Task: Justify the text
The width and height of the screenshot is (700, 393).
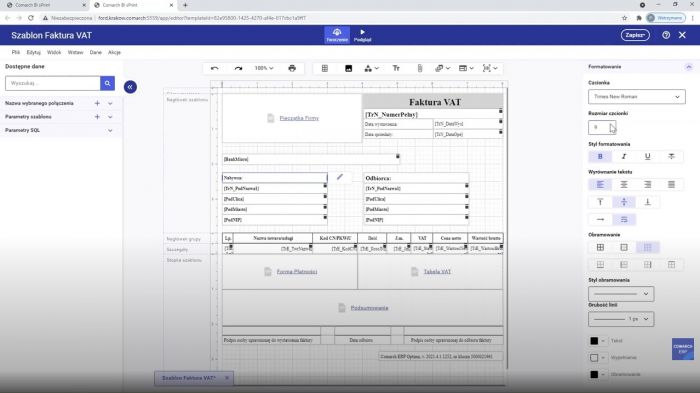Action: pos(671,184)
